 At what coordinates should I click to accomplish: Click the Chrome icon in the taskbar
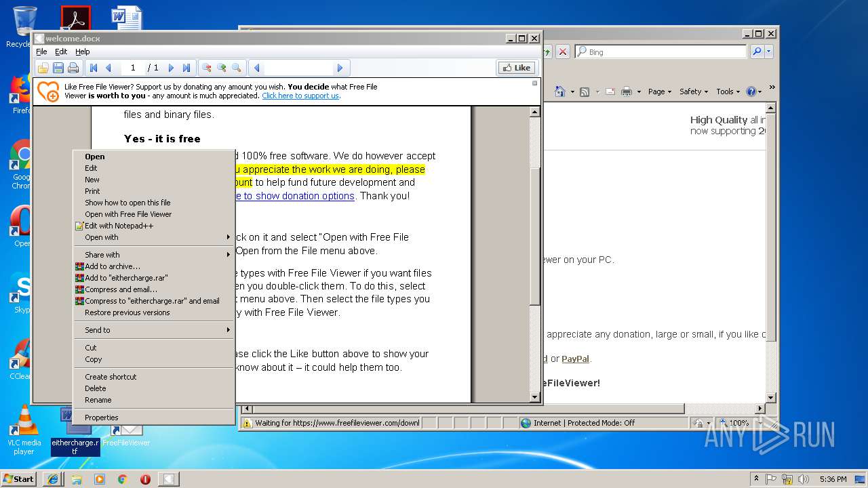click(x=122, y=479)
